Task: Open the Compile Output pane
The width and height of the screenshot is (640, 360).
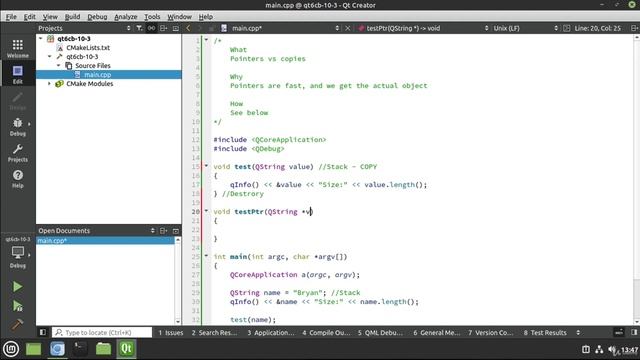Action: click(326, 332)
